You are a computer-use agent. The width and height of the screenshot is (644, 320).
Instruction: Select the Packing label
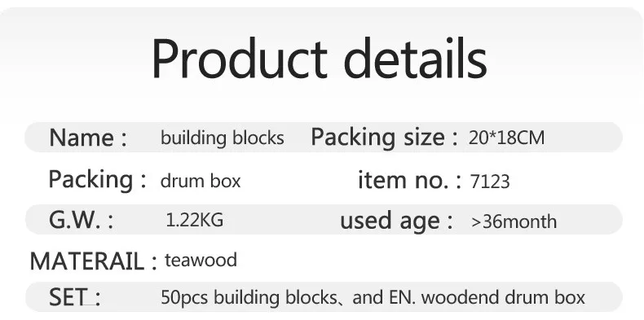97,180
